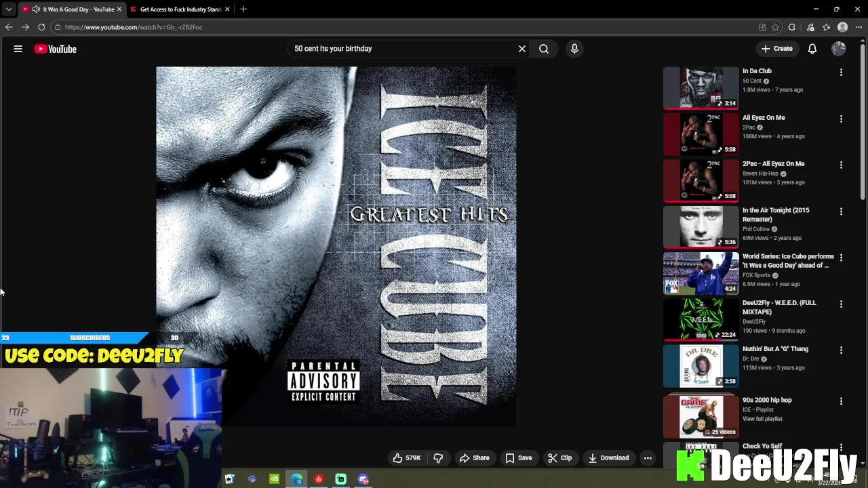Dislike the video with thumbs-down

click(438, 458)
